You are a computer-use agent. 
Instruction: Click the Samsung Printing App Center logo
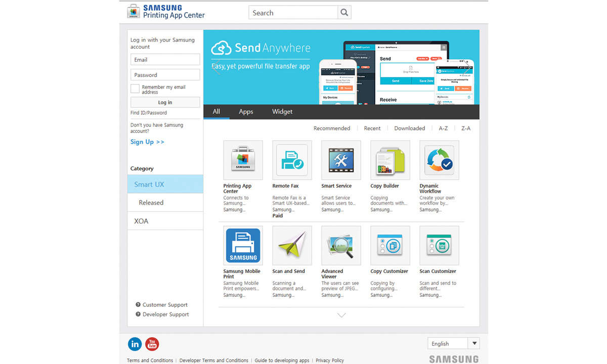(166, 12)
